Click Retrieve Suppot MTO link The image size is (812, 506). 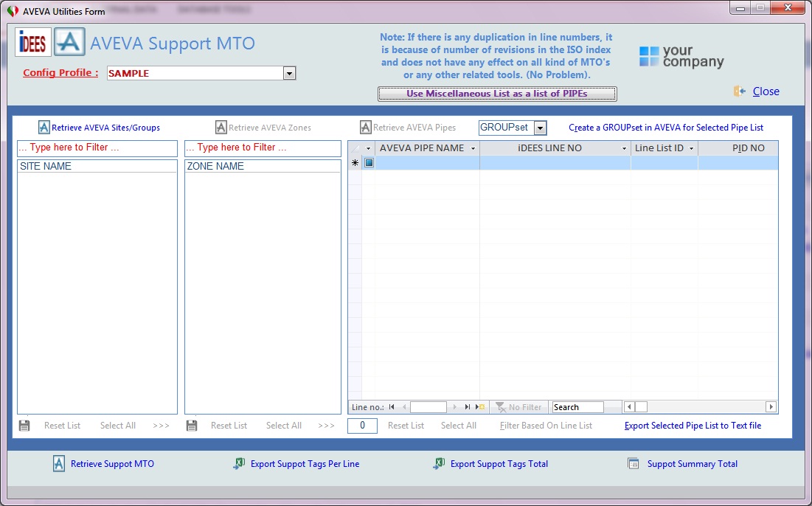click(112, 464)
